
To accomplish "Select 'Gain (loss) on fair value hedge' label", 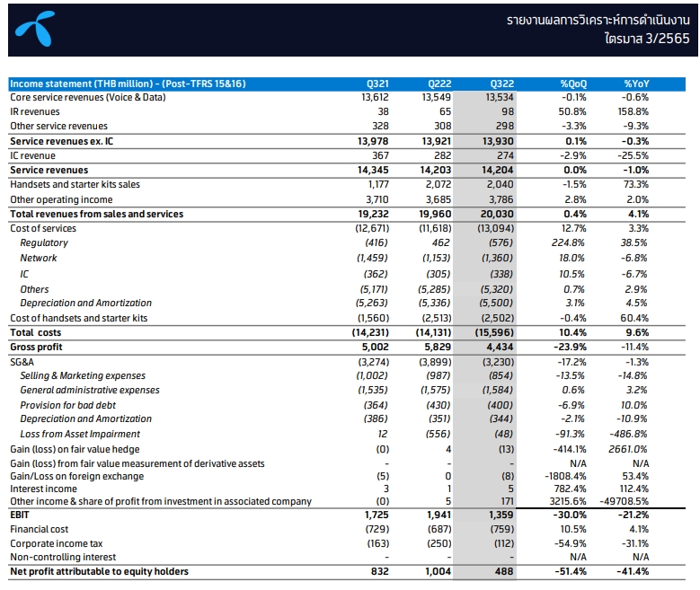I will 75,449.
